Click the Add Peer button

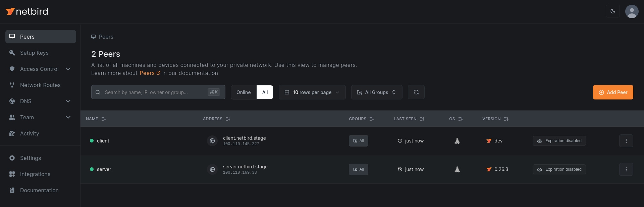[613, 92]
